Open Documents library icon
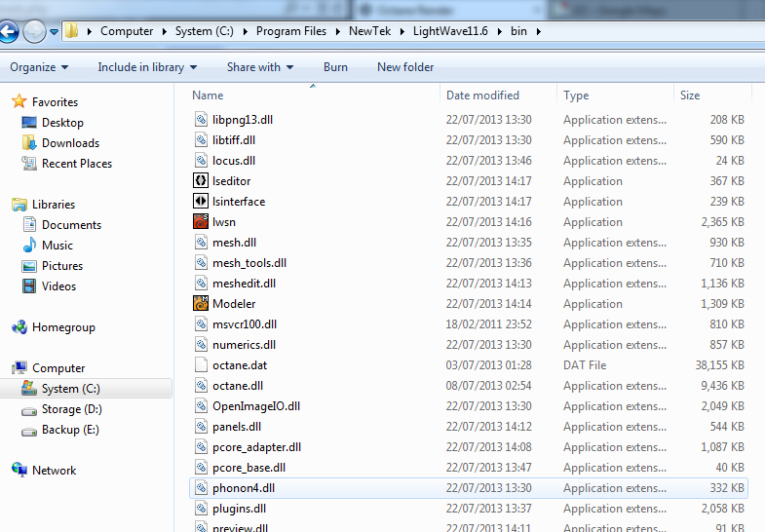The height and width of the screenshot is (532, 765). tap(29, 225)
